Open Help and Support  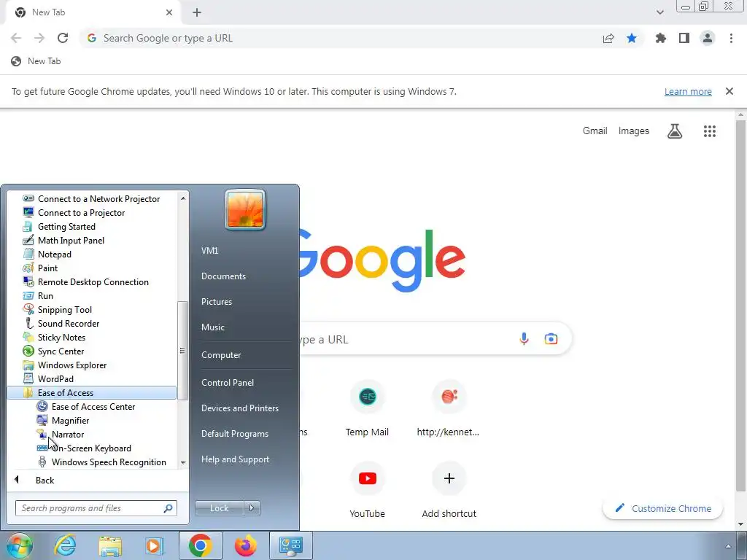pyautogui.click(x=235, y=459)
